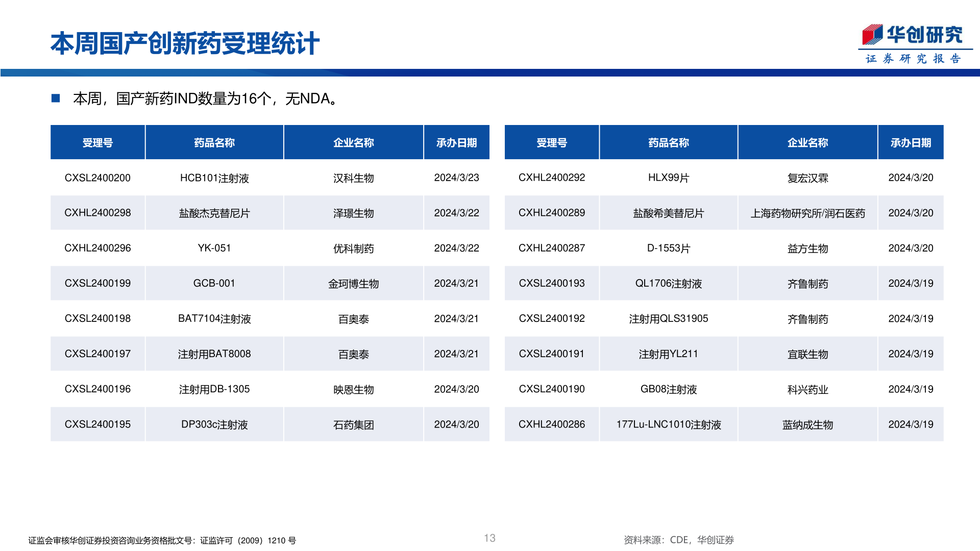Select cell CXHL2400289
This screenshot has height=551, width=980.
pyautogui.click(x=552, y=213)
